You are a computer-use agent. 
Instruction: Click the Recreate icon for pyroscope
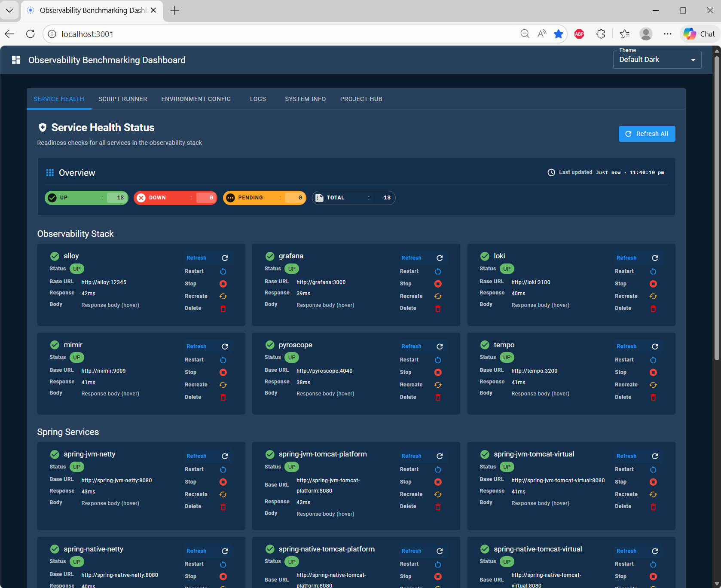pos(438,385)
